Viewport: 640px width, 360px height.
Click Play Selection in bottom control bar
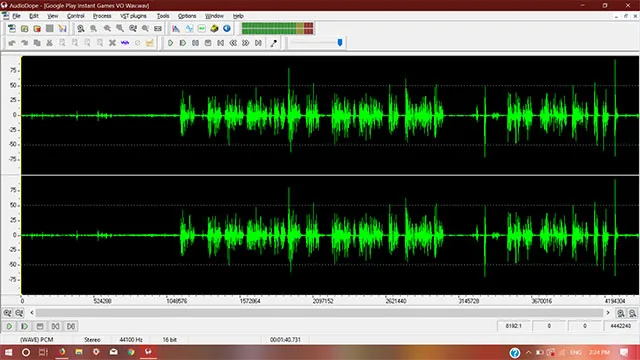pos(24,326)
